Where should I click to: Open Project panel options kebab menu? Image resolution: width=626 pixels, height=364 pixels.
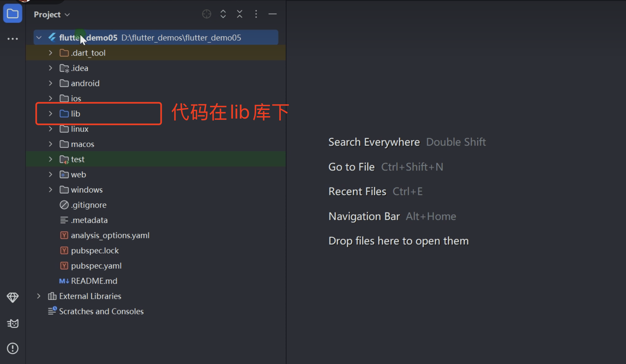(x=256, y=14)
